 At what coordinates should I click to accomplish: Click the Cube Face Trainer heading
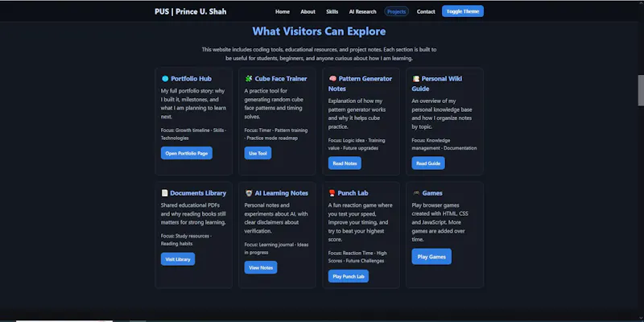coord(281,78)
